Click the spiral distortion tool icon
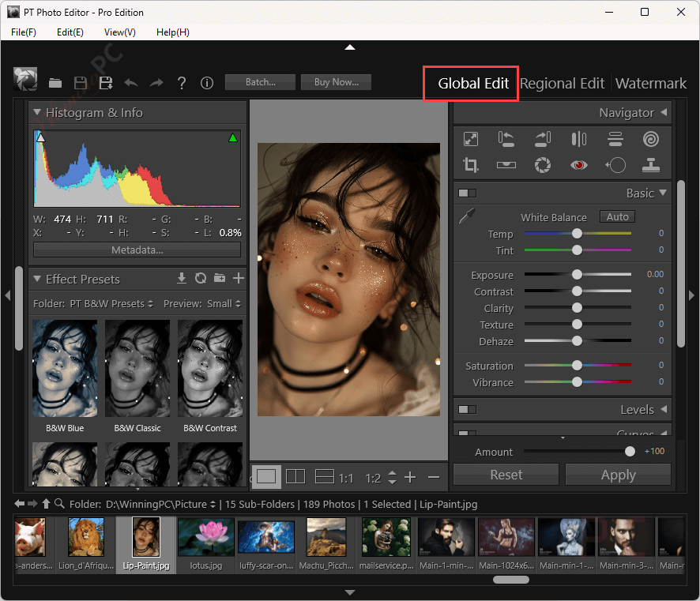 (x=651, y=139)
